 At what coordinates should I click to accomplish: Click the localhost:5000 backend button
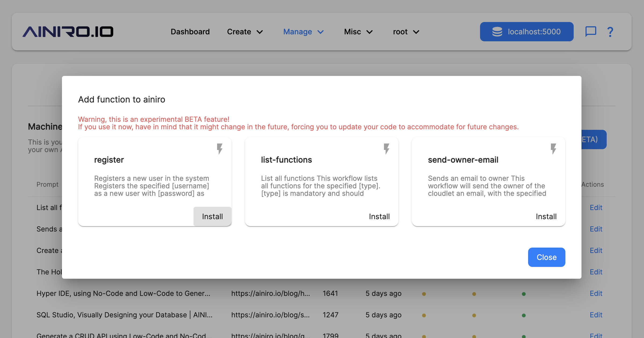(526, 32)
